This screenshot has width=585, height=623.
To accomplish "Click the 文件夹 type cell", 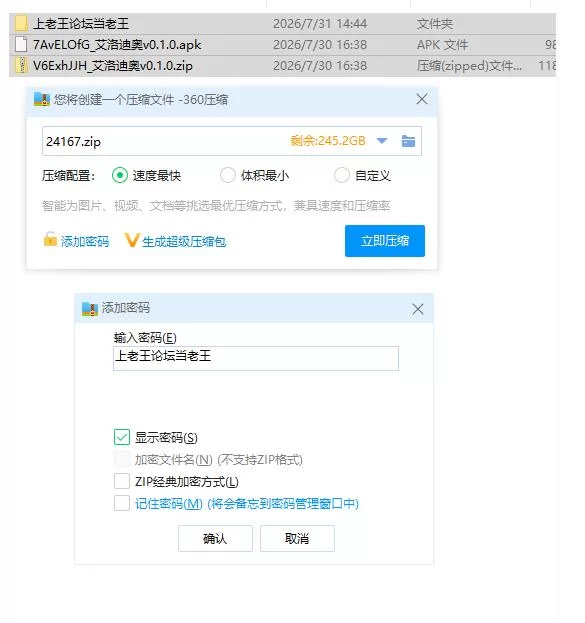I will [x=435, y=24].
